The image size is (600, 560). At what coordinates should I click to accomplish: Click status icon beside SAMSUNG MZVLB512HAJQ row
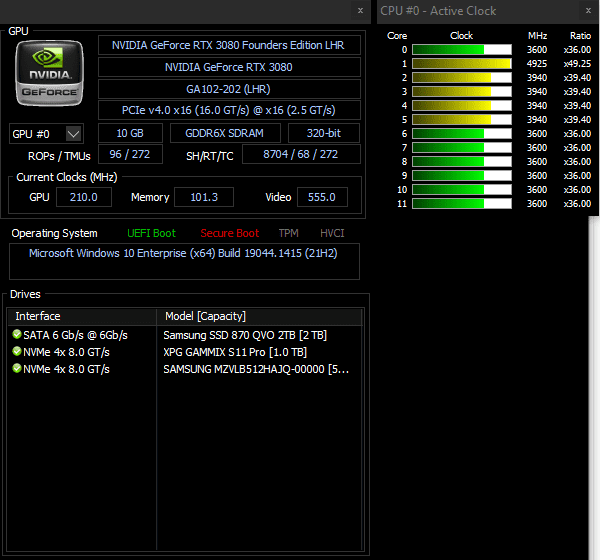click(x=16, y=368)
